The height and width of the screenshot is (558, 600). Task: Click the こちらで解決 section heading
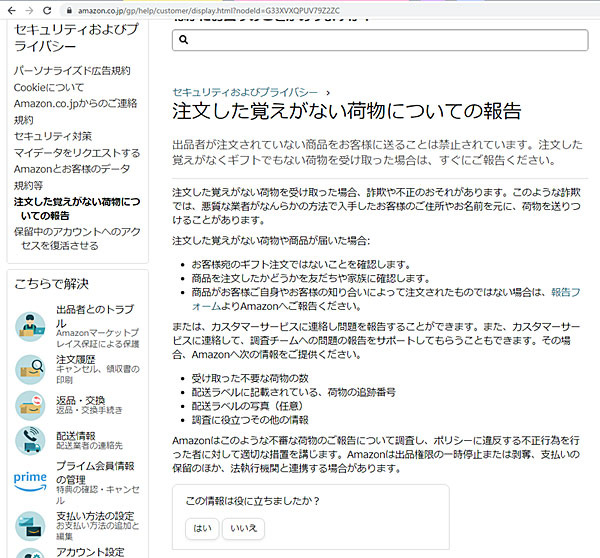pos(51,284)
